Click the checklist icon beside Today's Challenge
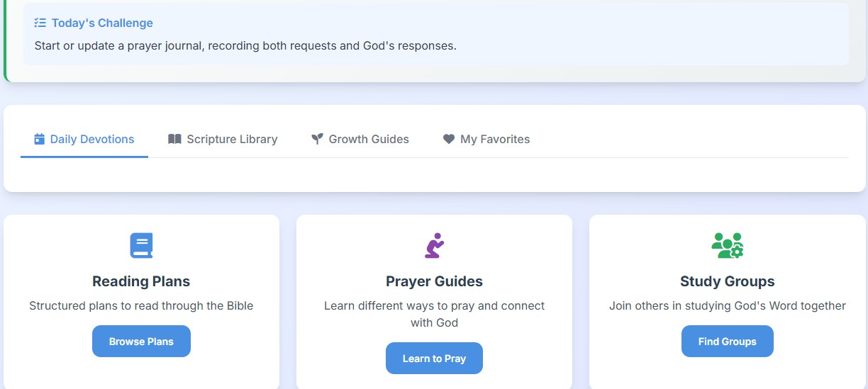 (x=40, y=23)
